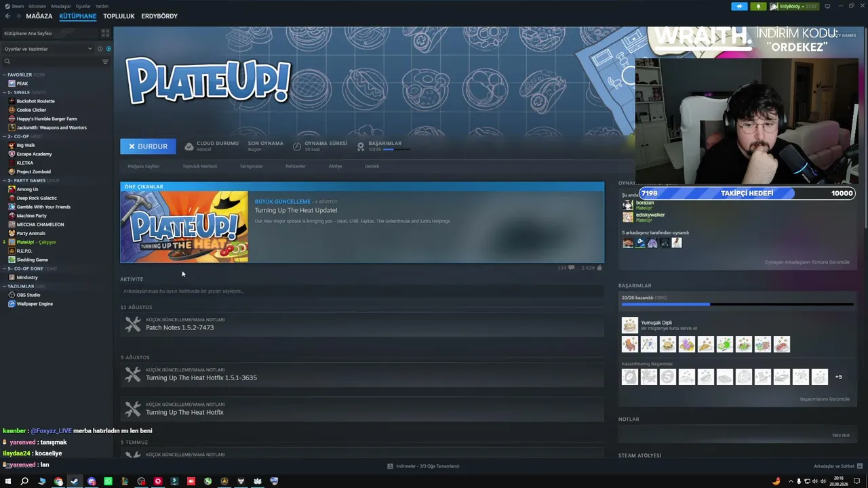Image resolution: width=868 pixels, height=488 pixels.
Task: Open the Rehberler link
Action: click(x=296, y=166)
